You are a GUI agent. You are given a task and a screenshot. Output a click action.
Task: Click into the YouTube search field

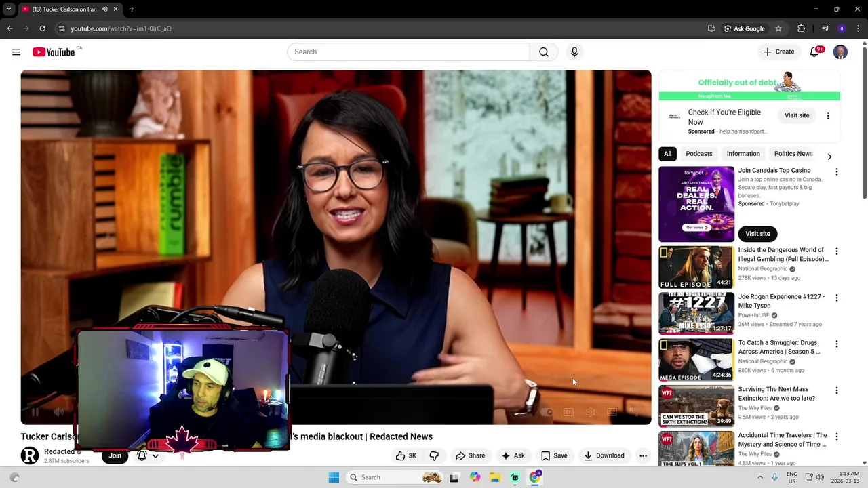[x=408, y=52]
